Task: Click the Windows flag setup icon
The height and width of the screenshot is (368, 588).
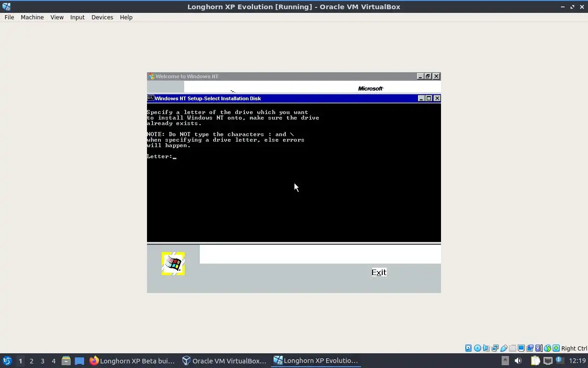Action: [173, 264]
